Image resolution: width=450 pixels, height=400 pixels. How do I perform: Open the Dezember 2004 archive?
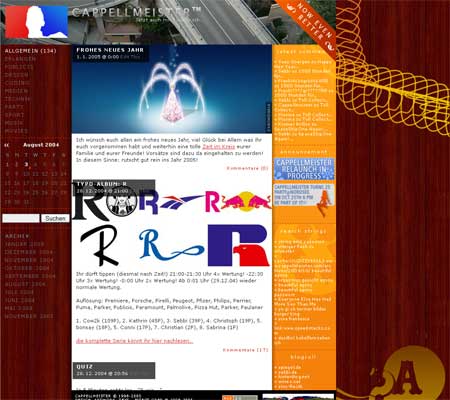(29, 252)
